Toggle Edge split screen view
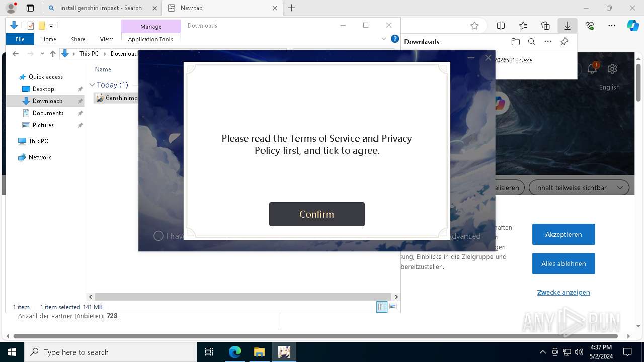 click(x=501, y=26)
